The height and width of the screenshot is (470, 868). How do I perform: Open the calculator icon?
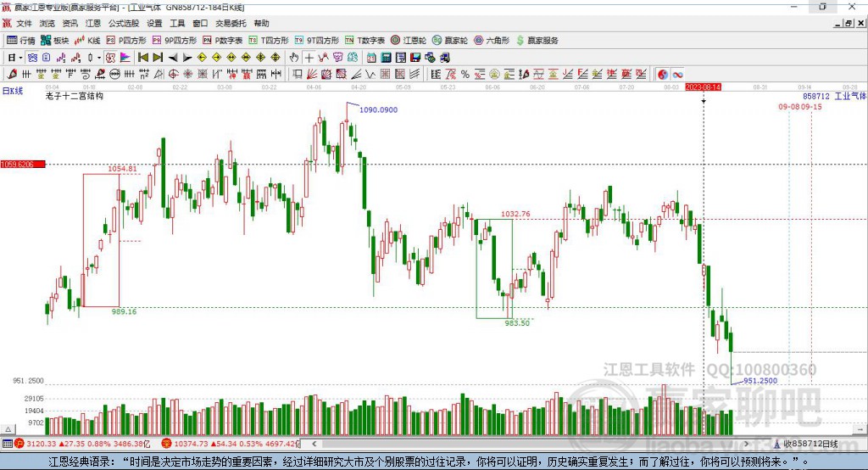pyautogui.click(x=387, y=58)
